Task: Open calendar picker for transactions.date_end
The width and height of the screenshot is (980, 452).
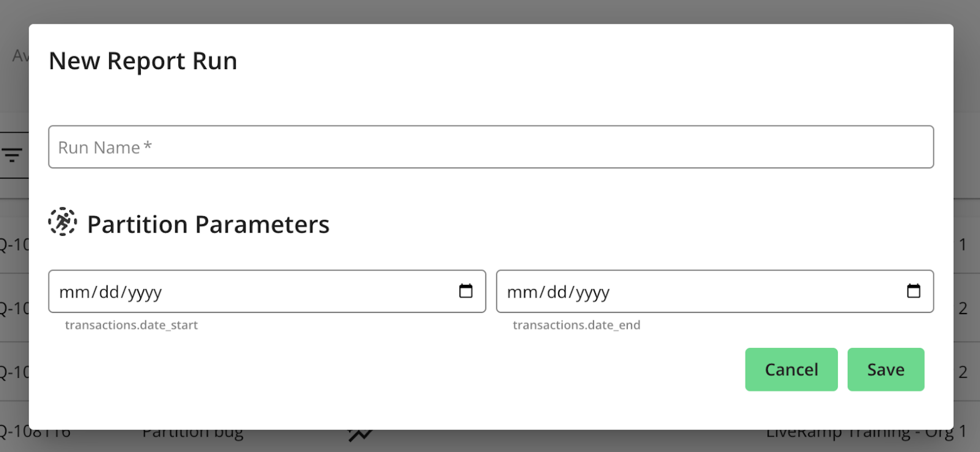Action: click(x=914, y=291)
